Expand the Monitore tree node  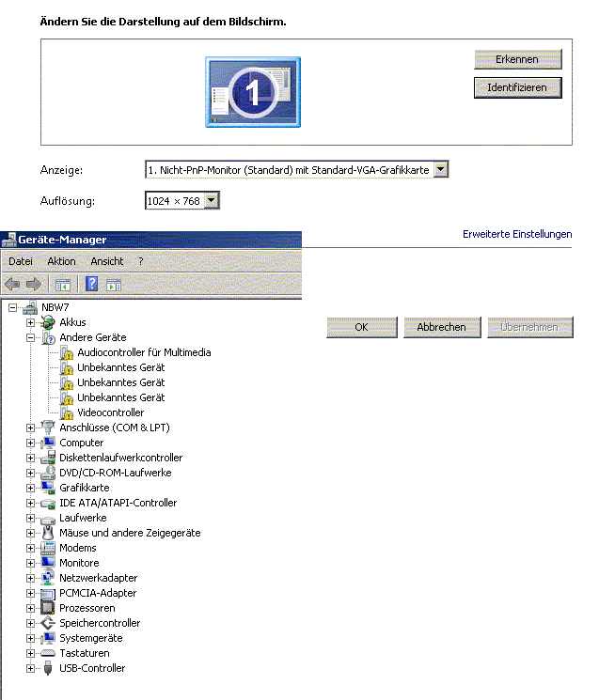coord(31,563)
